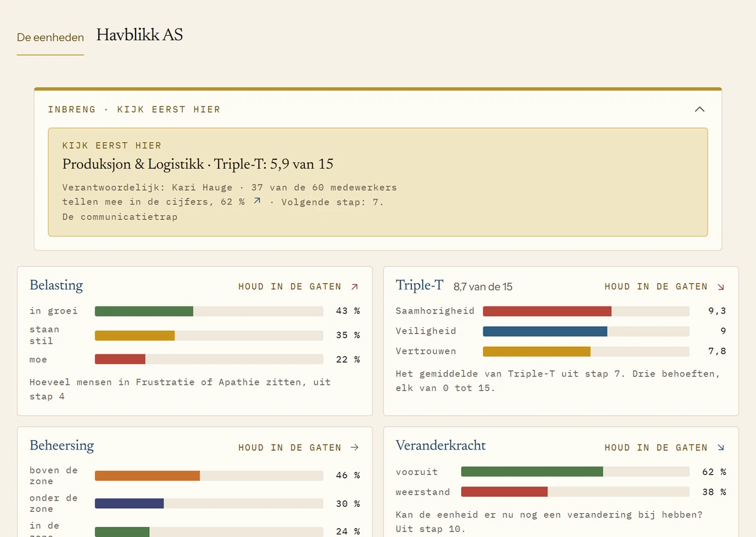
Task: Click the Veranderkracht card title
Action: tap(441, 446)
